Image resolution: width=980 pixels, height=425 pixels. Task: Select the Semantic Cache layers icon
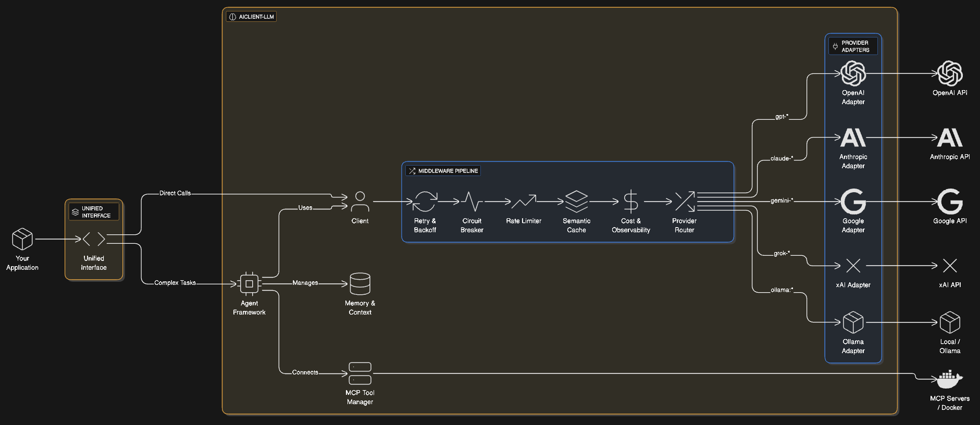point(576,202)
